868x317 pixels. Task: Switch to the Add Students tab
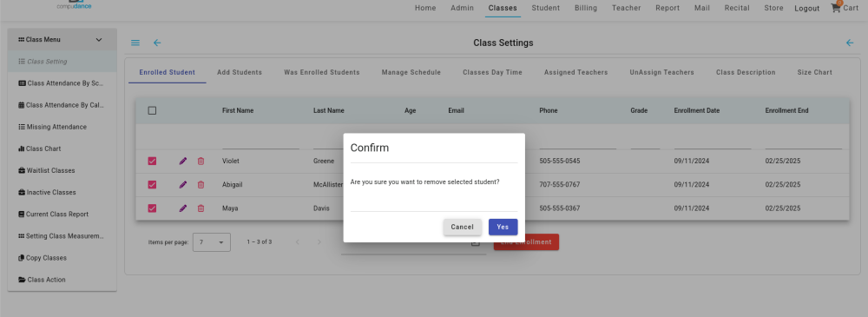pyautogui.click(x=240, y=73)
